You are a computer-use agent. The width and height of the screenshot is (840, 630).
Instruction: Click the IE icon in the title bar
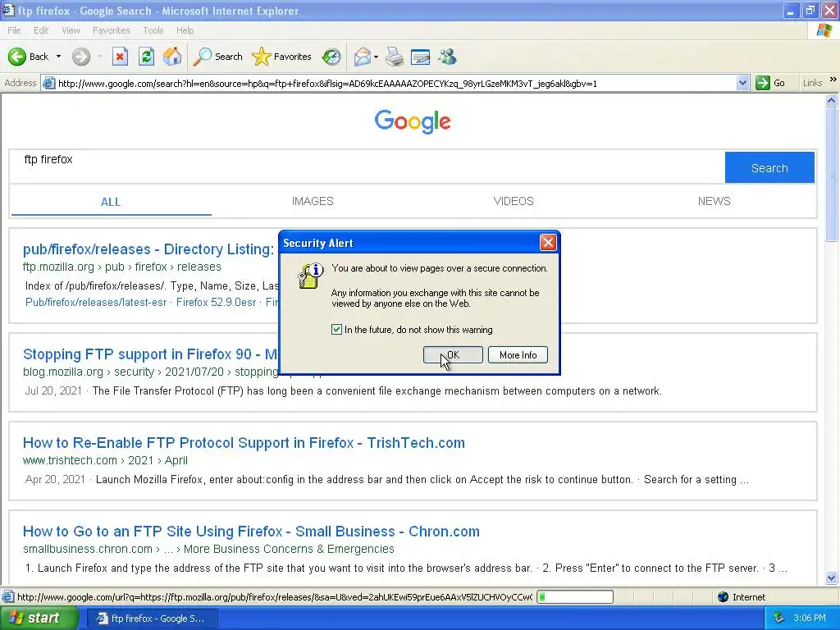(8, 10)
